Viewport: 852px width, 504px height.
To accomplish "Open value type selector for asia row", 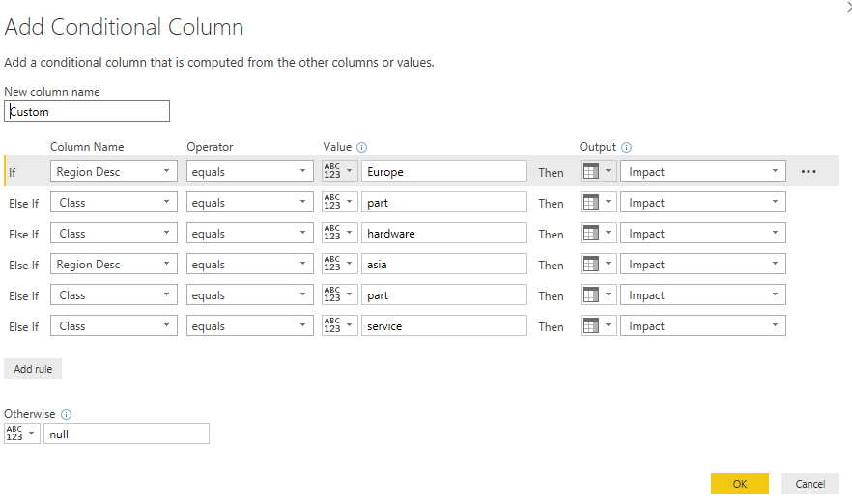I will click(x=340, y=264).
